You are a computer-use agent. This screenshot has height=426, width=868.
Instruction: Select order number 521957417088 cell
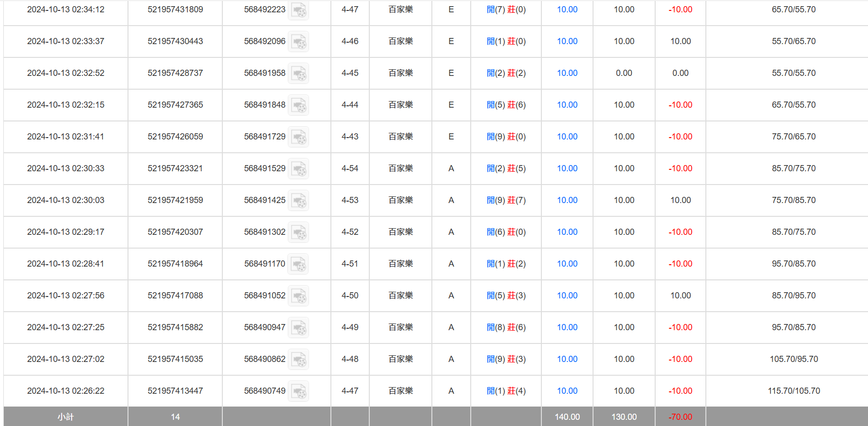coord(175,296)
